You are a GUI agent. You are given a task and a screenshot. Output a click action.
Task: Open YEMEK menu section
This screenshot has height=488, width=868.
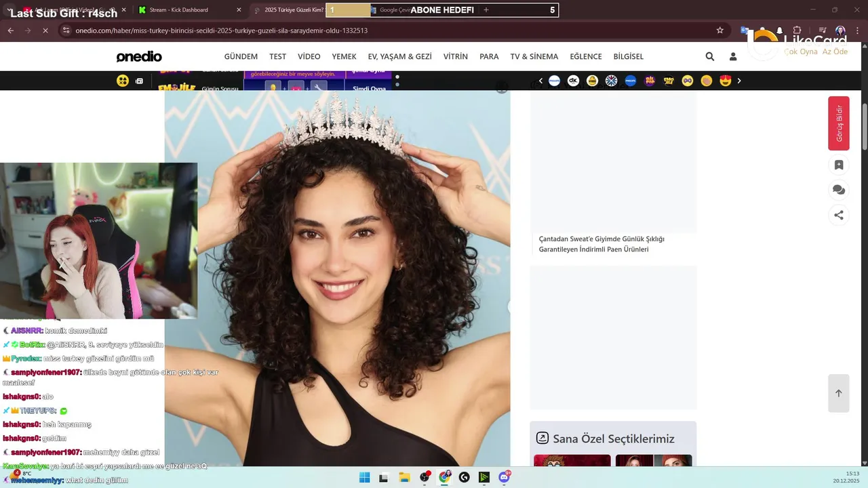pos(344,56)
